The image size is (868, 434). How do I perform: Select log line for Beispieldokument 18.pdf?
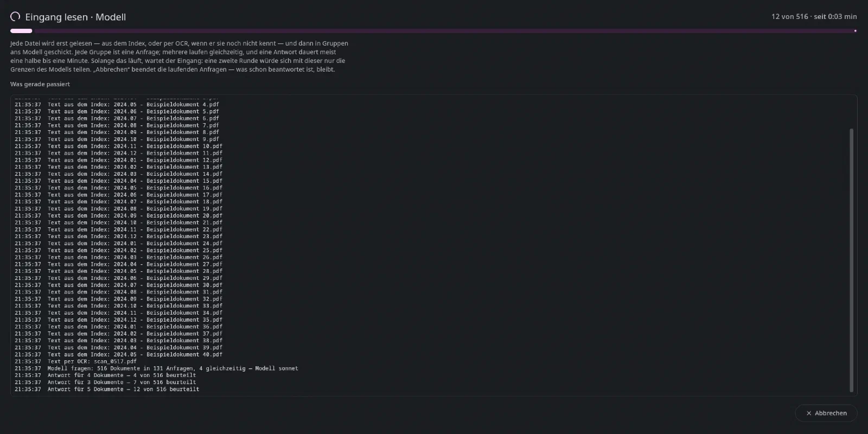118,202
